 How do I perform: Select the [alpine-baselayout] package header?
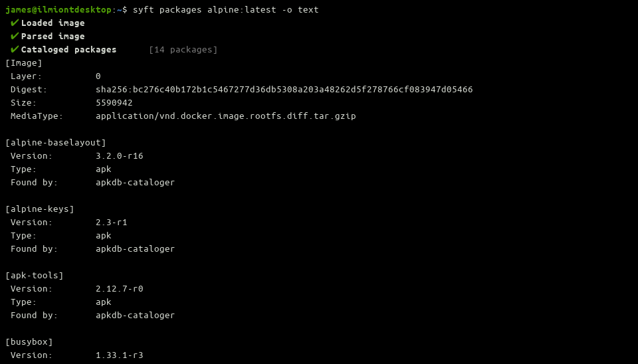[56, 143]
